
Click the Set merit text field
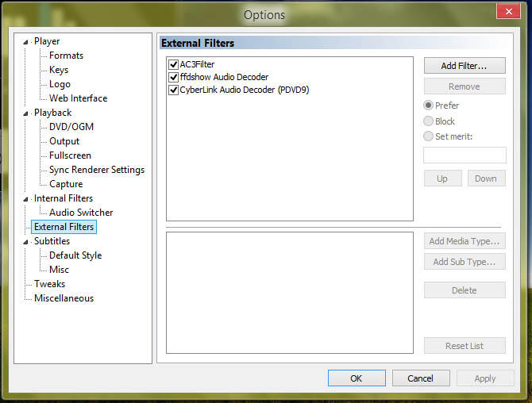click(x=465, y=155)
